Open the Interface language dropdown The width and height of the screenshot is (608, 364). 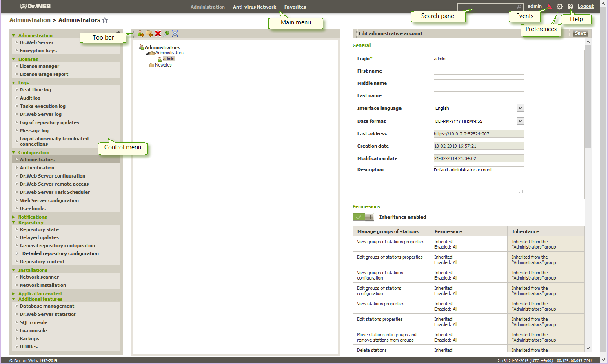(520, 108)
